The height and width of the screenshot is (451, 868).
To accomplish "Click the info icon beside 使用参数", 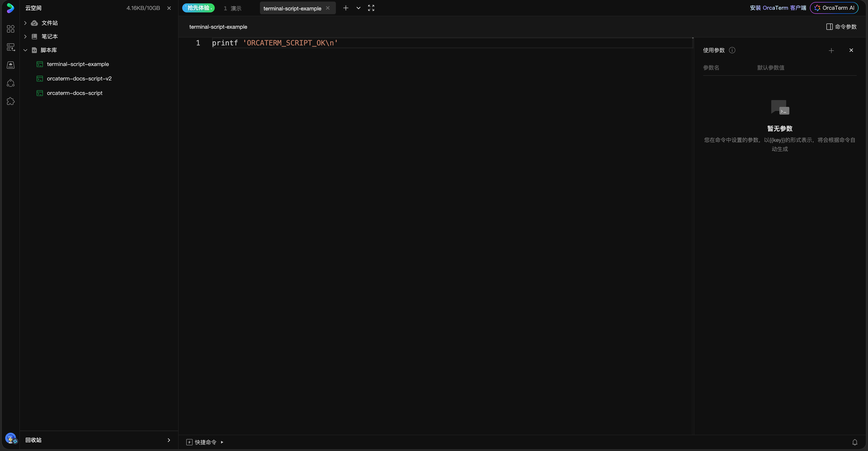I will [732, 50].
